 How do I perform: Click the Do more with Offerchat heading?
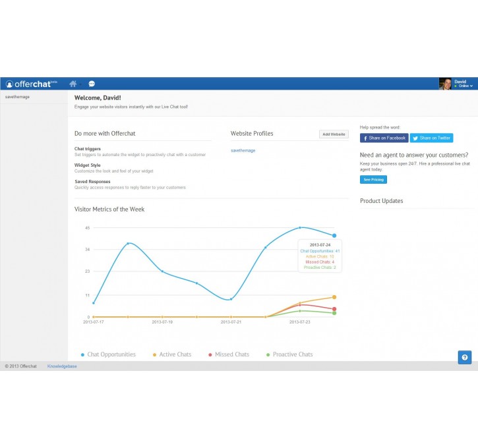[x=105, y=134]
